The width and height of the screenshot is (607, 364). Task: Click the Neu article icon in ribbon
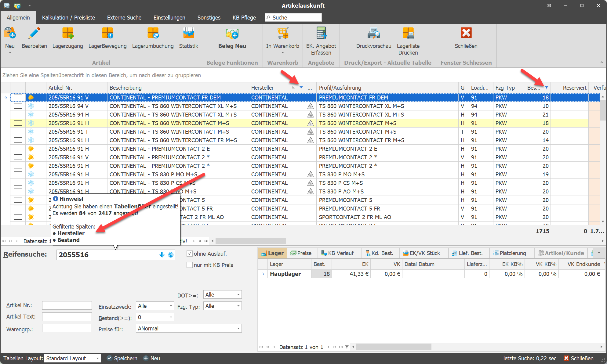pyautogui.click(x=10, y=33)
